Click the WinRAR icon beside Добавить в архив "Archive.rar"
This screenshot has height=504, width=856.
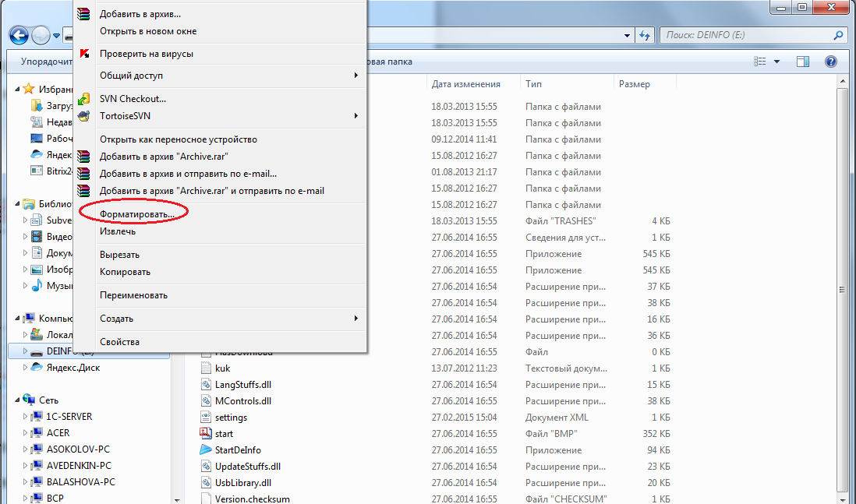click(83, 157)
